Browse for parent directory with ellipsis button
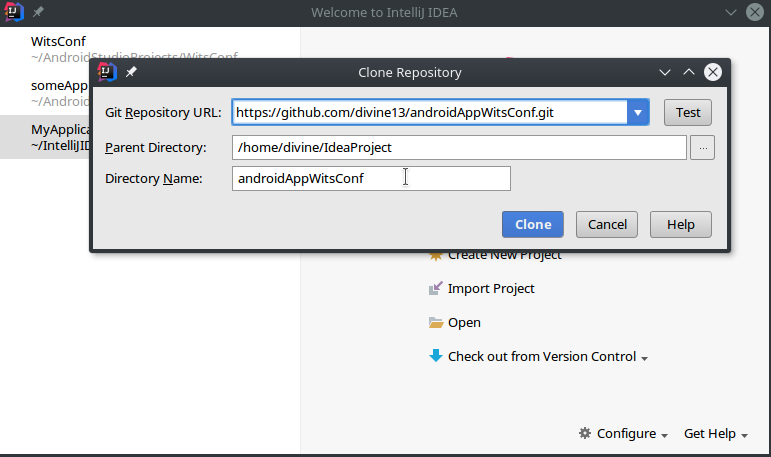 click(703, 148)
